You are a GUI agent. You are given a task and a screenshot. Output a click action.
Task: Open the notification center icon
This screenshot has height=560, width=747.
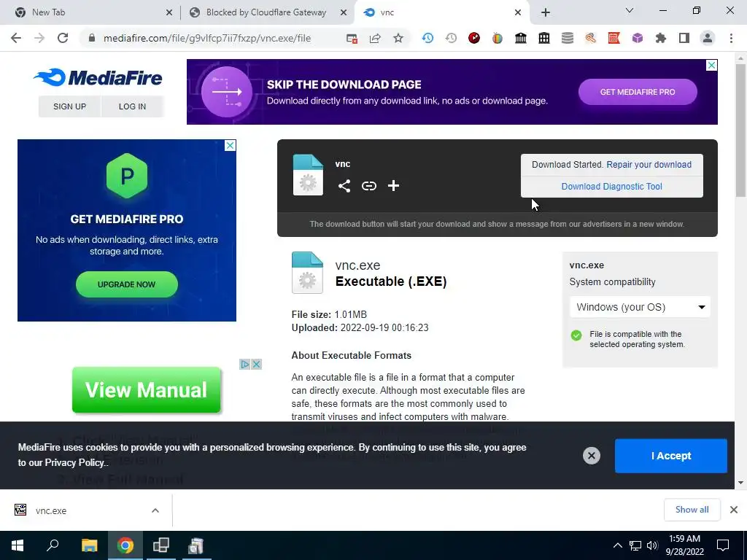tap(723, 545)
